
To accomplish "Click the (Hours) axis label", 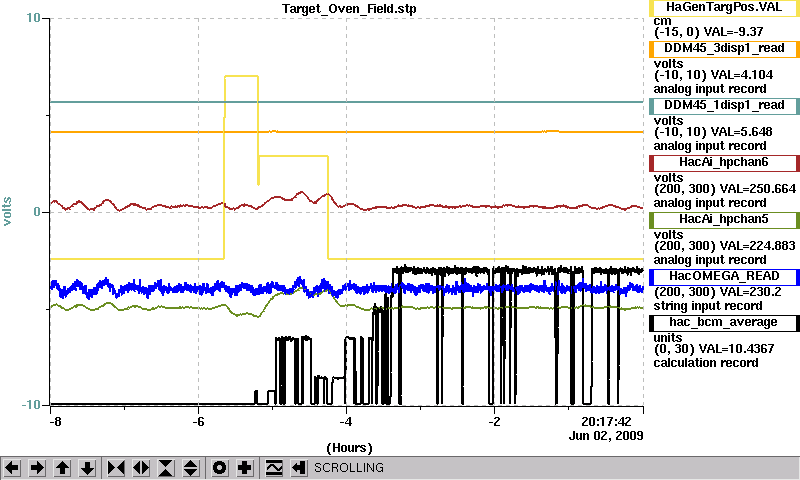I will [x=349, y=448].
